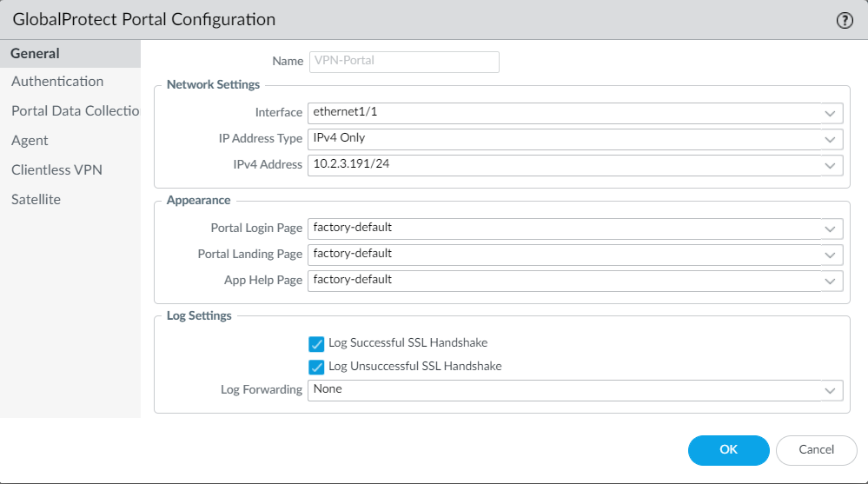Expand the Portal Landing Page dropdown
Screen dimensions: 868x484
tap(829, 255)
